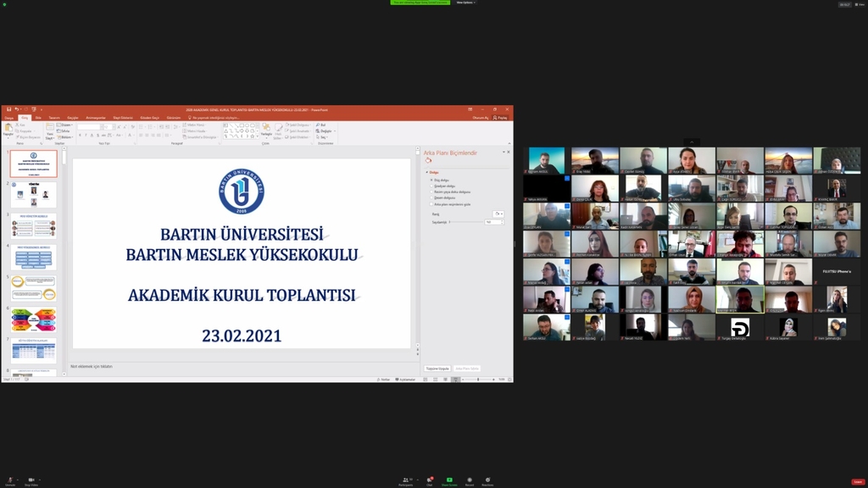Stop Video in Zoom toolbar
868x488 pixels.
[x=31, y=480]
